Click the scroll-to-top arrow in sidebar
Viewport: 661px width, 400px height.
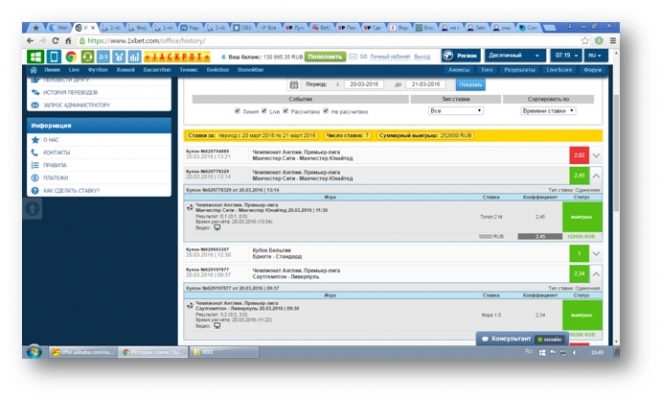click(x=32, y=209)
